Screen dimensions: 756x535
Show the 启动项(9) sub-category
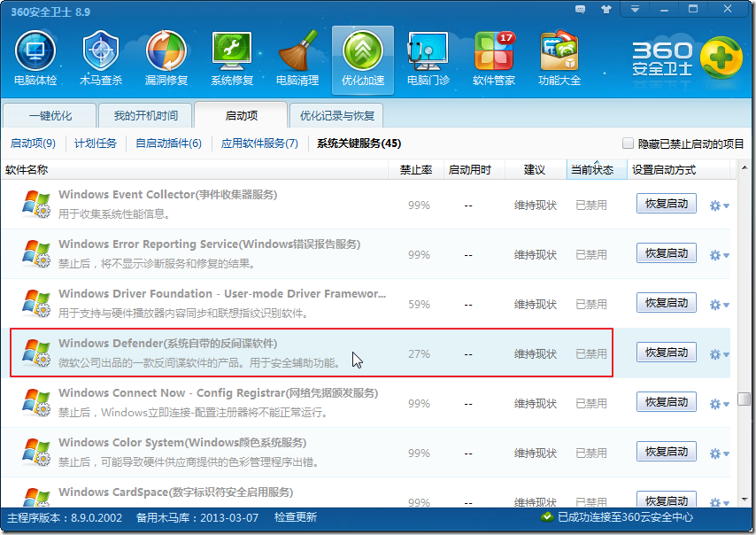pyautogui.click(x=33, y=143)
